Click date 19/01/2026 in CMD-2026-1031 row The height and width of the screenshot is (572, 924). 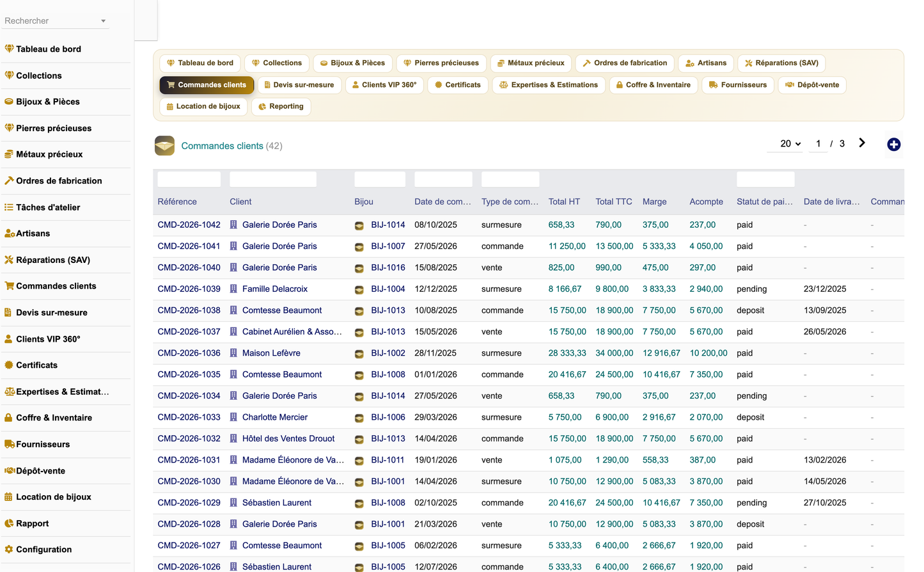(x=435, y=460)
